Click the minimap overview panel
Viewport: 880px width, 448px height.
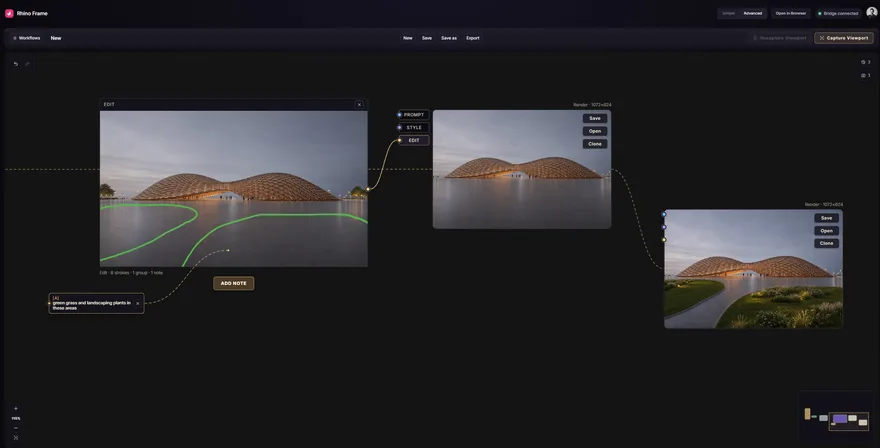tap(836, 417)
